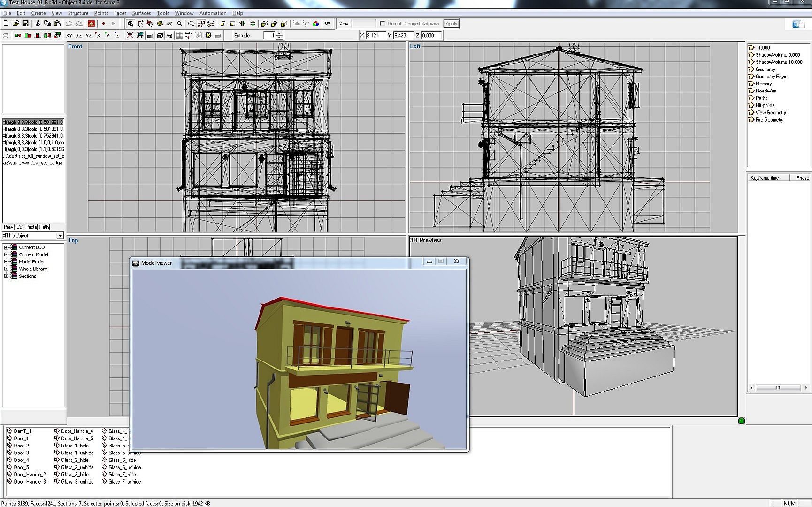Click the UV editor toolbar icon
Screen dimensions: 812x507
coord(328,23)
